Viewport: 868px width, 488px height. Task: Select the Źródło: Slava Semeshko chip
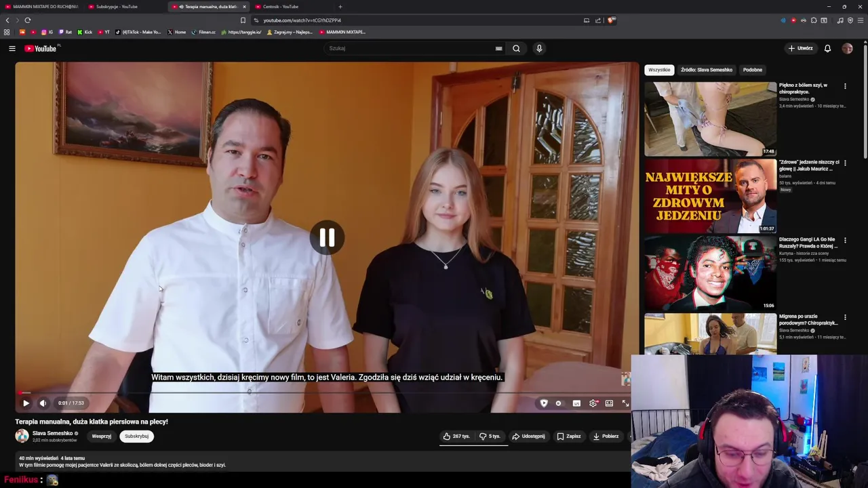coord(707,70)
